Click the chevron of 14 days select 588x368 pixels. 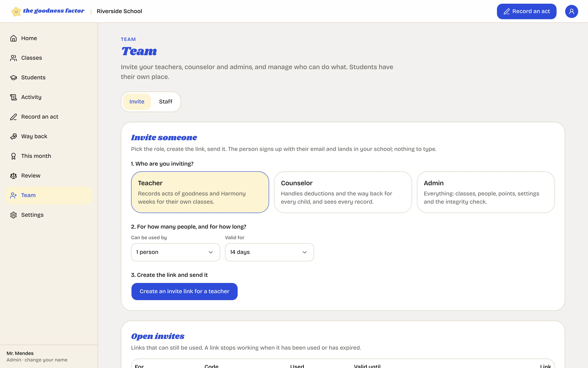pos(304,252)
